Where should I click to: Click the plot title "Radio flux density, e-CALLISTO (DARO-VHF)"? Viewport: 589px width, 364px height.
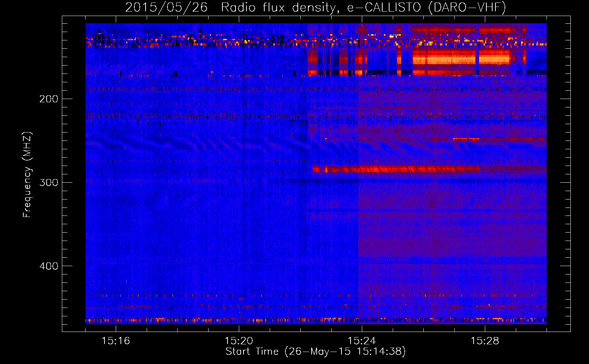tap(363, 7)
